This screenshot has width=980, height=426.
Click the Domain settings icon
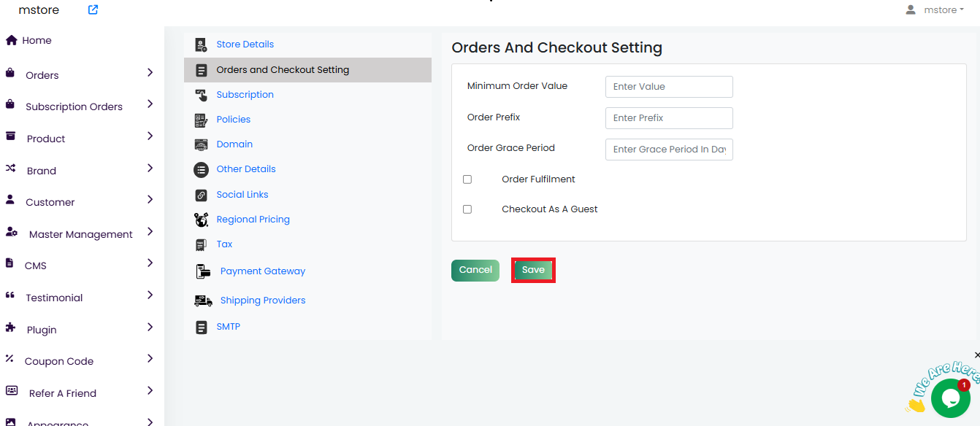(x=202, y=144)
